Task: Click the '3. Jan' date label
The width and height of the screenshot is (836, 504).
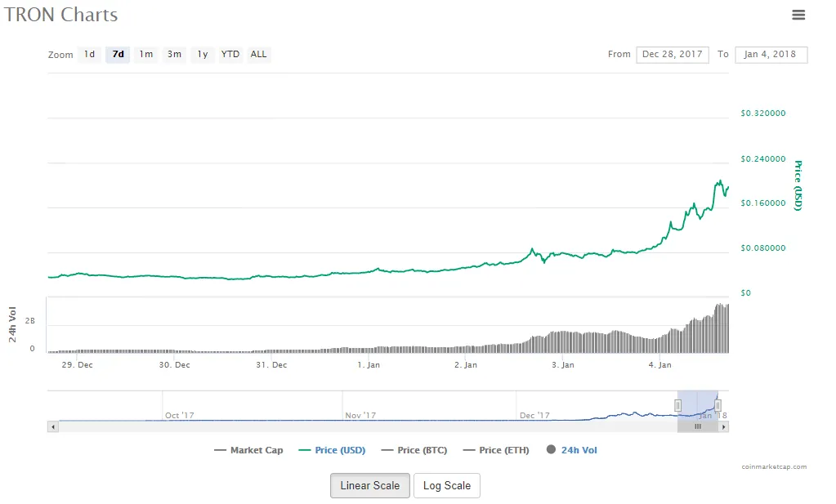Action: pyautogui.click(x=562, y=365)
